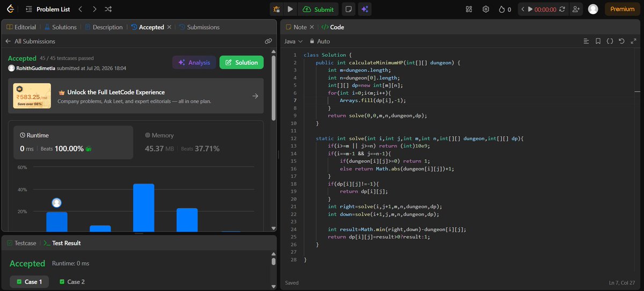The width and height of the screenshot is (644, 291).
Task: Start the timer play button
Action: [530, 9]
